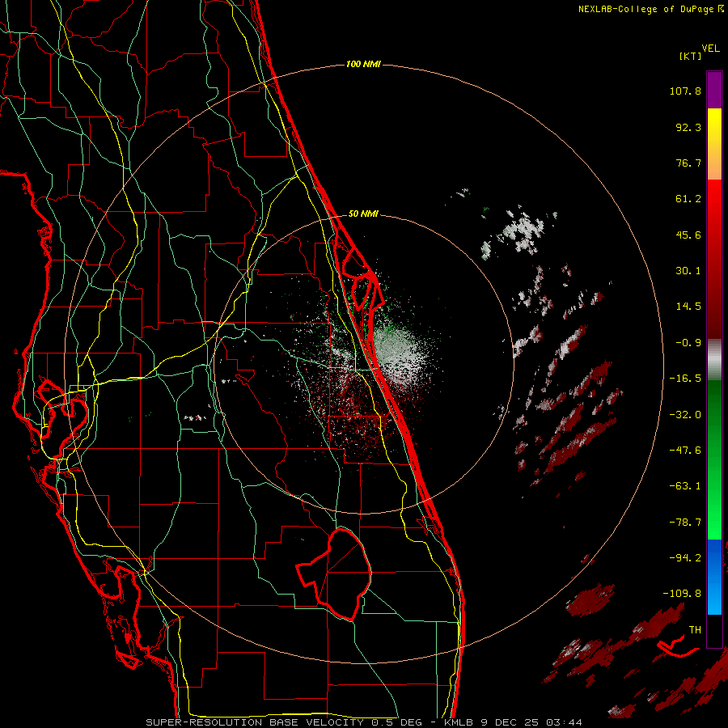Click the 30.1 velocity scale value

click(688, 271)
